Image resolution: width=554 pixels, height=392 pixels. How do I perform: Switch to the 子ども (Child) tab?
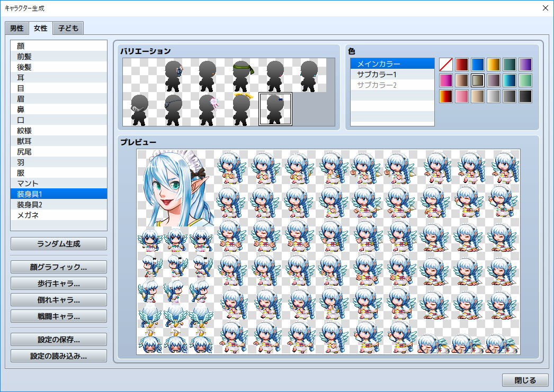tap(68, 28)
